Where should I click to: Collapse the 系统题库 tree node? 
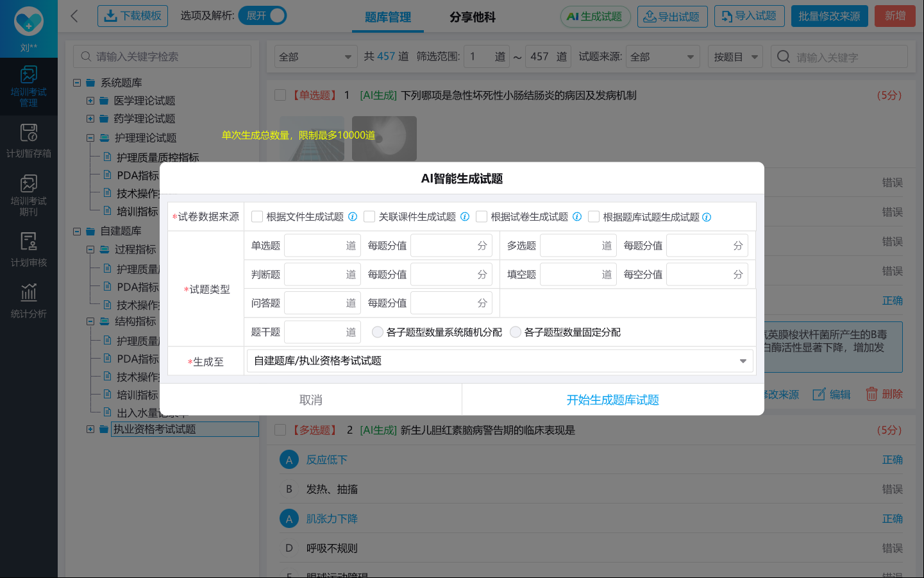(77, 83)
